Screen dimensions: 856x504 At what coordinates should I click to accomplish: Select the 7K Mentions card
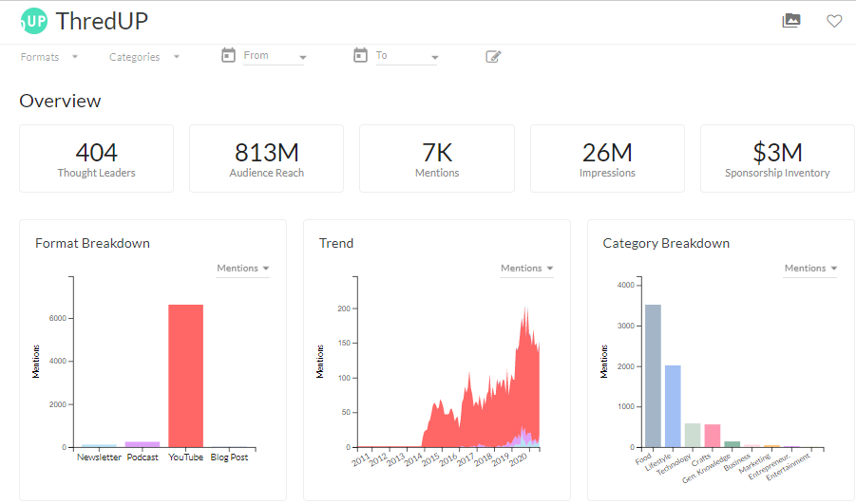point(437,159)
